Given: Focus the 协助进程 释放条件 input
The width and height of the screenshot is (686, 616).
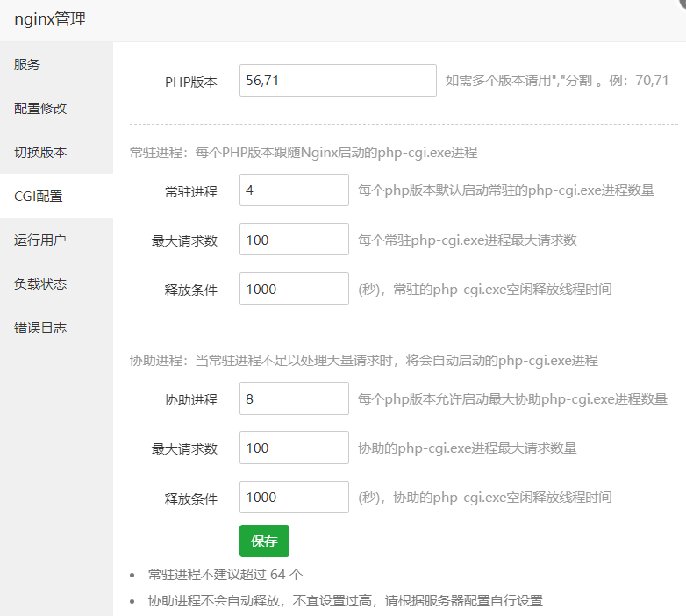Looking at the screenshot, I should 294,497.
